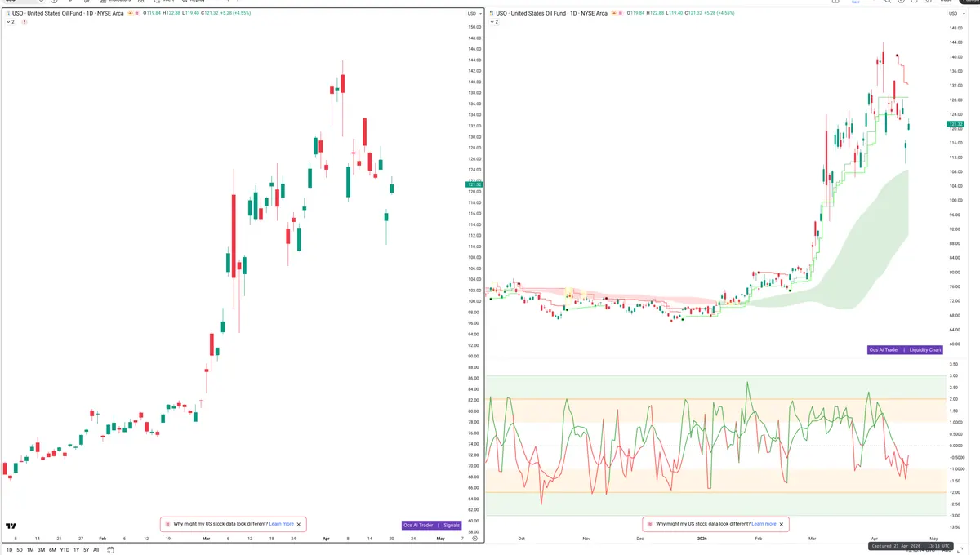
Task: Click left chart current price tag 121.32
Action: pos(474,184)
